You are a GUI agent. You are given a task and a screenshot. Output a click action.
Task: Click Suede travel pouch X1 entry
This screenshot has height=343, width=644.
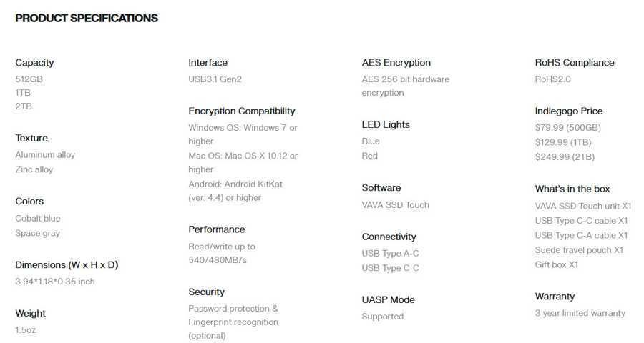[579, 250]
